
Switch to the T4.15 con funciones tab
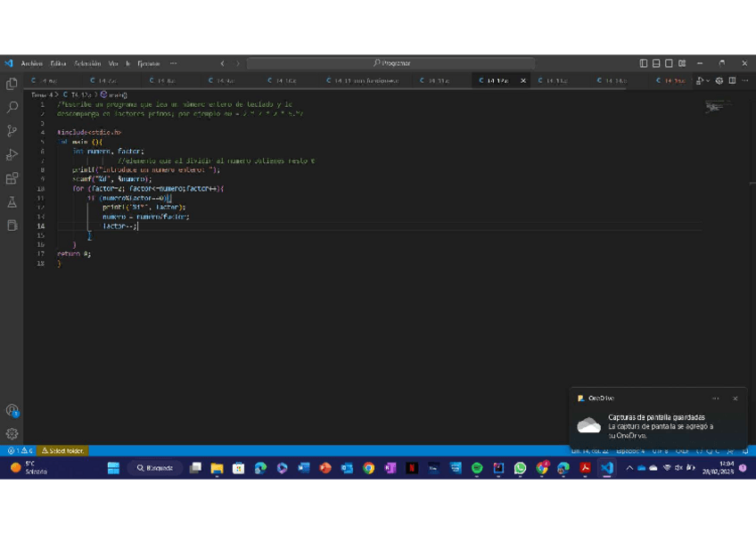pyautogui.click(x=366, y=81)
